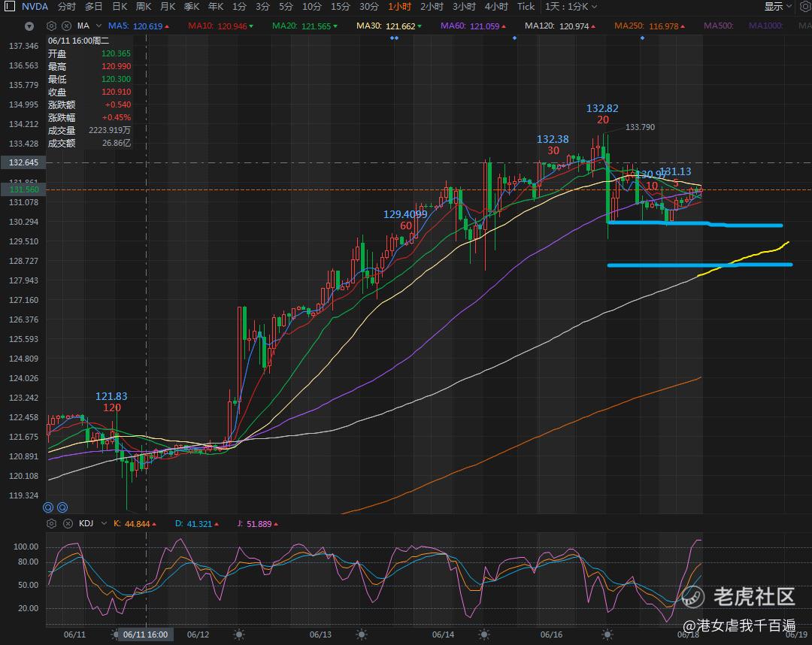Open the 1天:1分K period dropdown
Viewport: 812px width, 645px height.
click(571, 7)
